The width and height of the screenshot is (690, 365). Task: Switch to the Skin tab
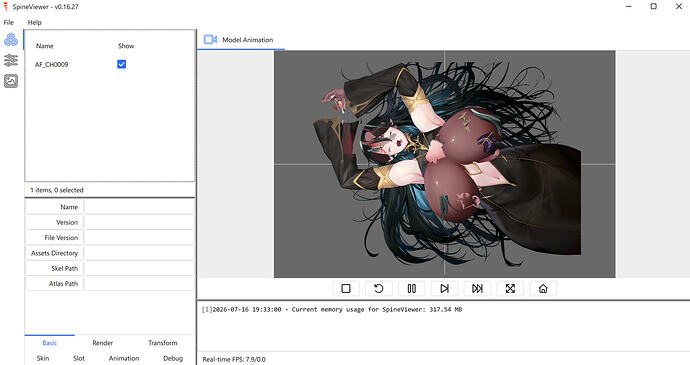tap(43, 358)
